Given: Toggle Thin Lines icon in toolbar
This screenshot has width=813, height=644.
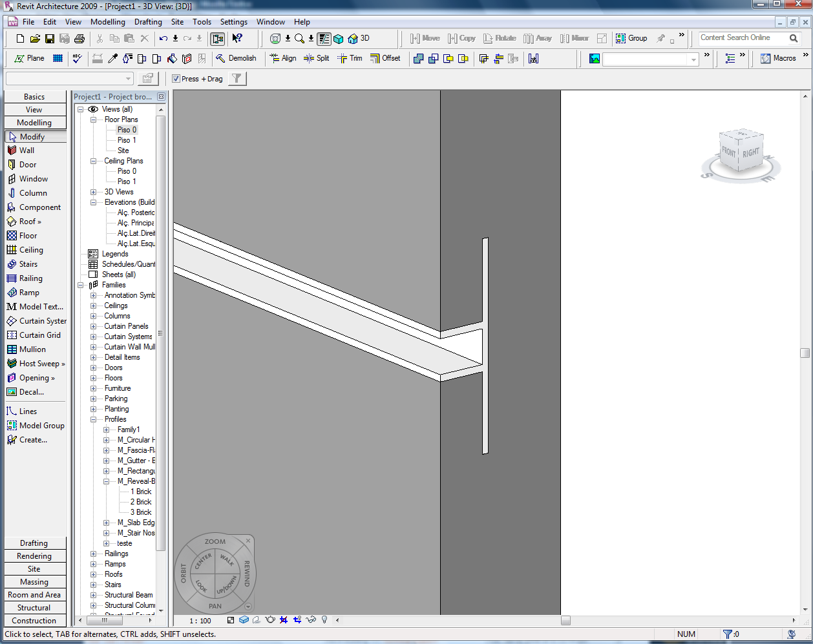Looking at the screenshot, I should [324, 39].
